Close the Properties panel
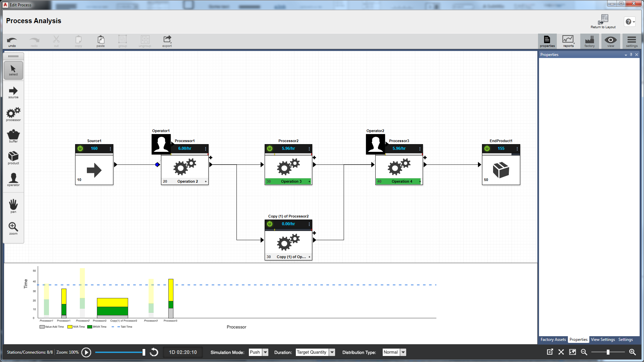Image resolution: width=644 pixels, height=362 pixels. click(637, 55)
